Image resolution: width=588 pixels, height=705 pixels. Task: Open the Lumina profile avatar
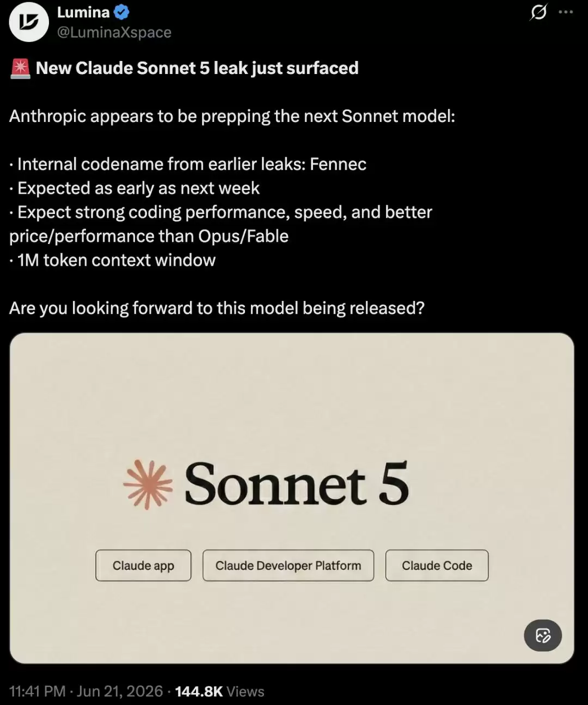[x=29, y=22]
